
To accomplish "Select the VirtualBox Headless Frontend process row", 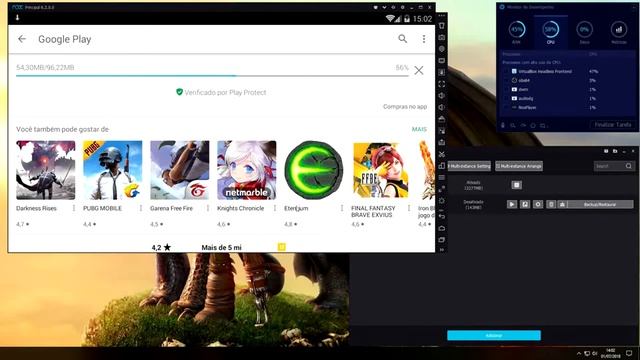I will [x=567, y=71].
